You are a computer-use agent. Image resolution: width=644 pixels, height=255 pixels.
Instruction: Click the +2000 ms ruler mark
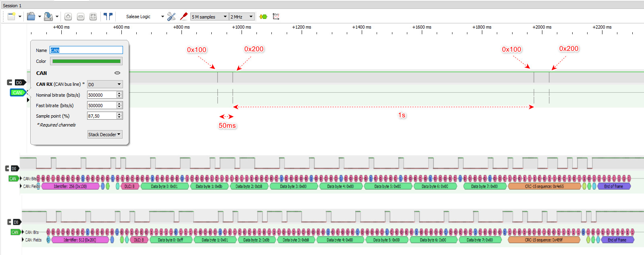point(542,27)
